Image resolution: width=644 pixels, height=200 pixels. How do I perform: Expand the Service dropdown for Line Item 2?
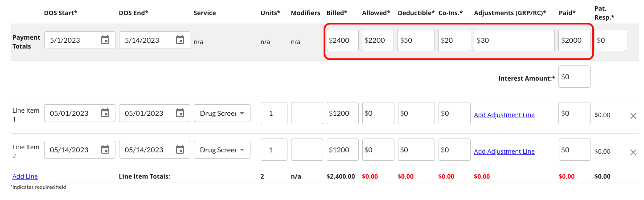tap(222, 150)
